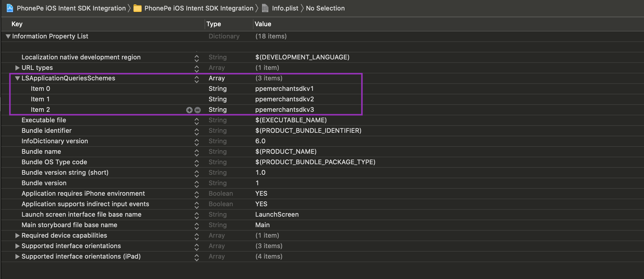
Task: Click the $(PRODUCT_BUNDLE_IDENTIFIER) value
Action: 308,130
